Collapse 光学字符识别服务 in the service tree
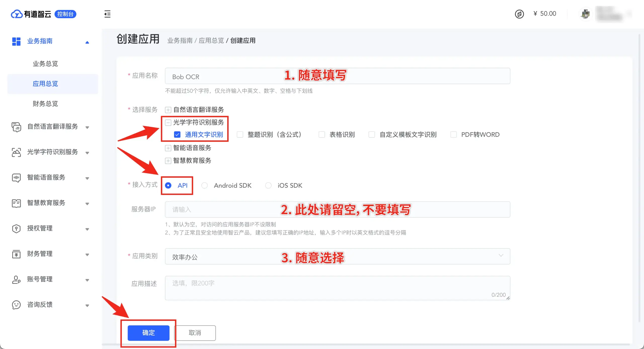This screenshot has height=349, width=644. click(168, 123)
